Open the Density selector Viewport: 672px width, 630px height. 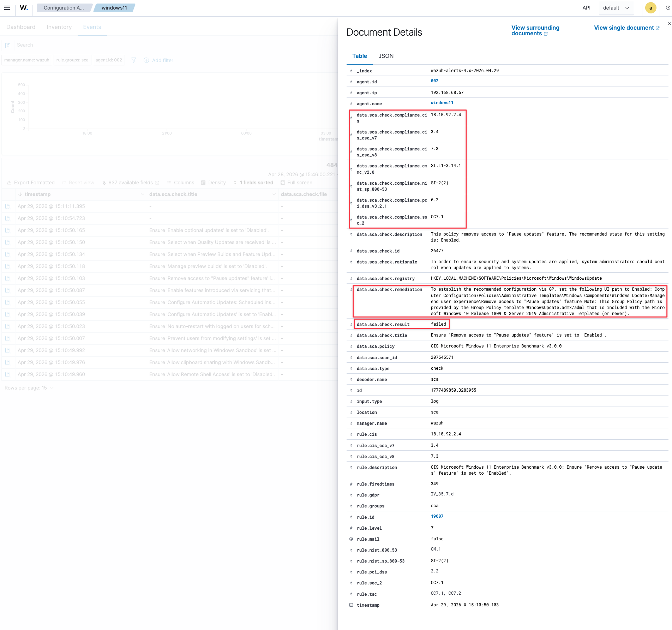(213, 183)
